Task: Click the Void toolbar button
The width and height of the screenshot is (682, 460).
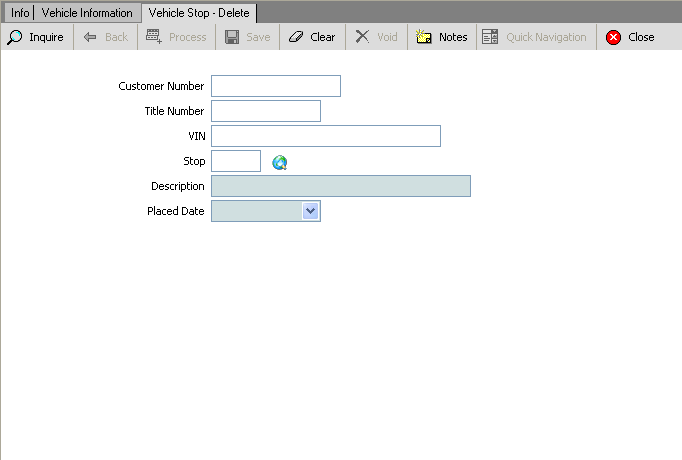Action: point(376,37)
